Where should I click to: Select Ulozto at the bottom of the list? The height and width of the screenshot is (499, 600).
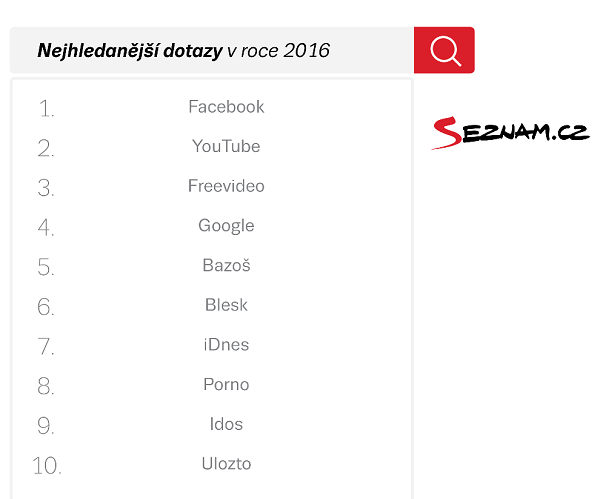tap(226, 464)
